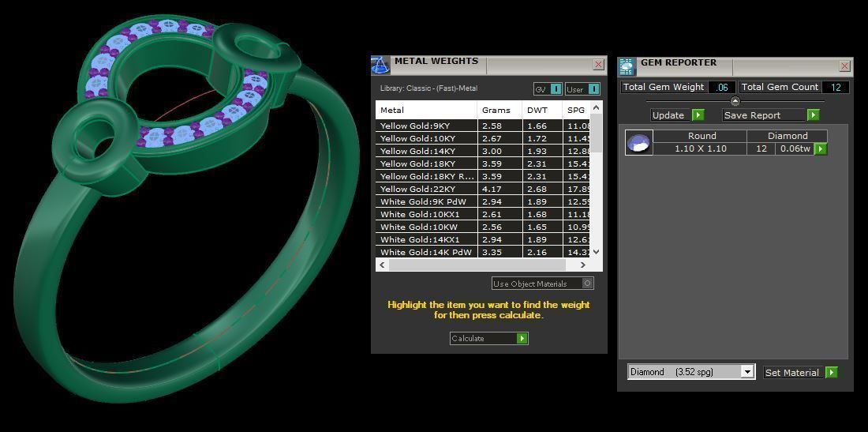Select the White Gold:14KX1 row

point(483,240)
